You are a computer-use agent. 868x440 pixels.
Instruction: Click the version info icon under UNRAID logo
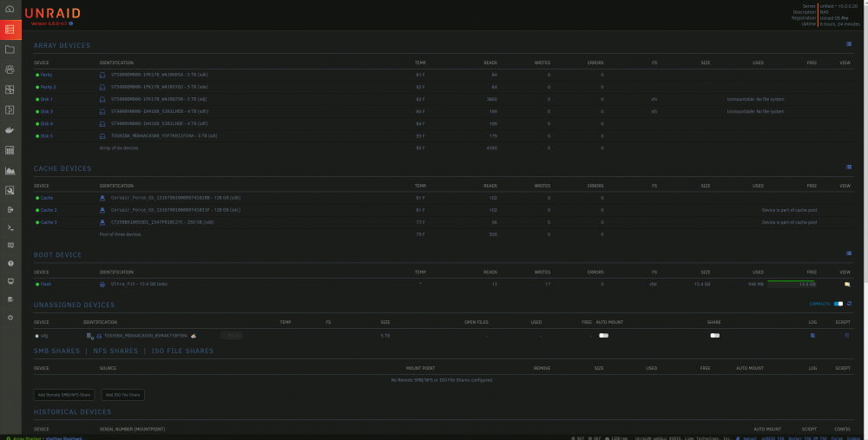pos(71,23)
